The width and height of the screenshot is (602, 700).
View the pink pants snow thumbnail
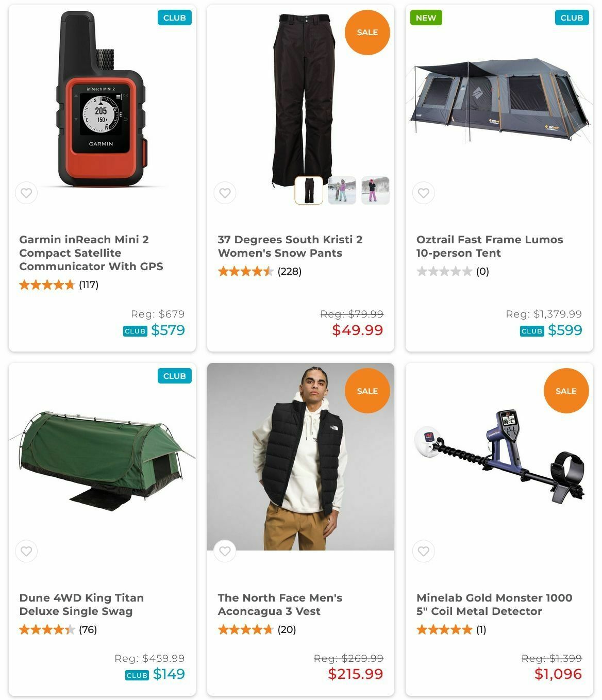click(x=375, y=190)
